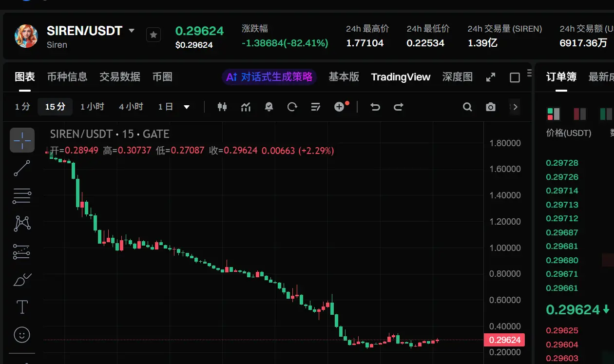614x364 pixels.
Task: Click the 24h 最高价 value 1.77104
Action: 365,43
